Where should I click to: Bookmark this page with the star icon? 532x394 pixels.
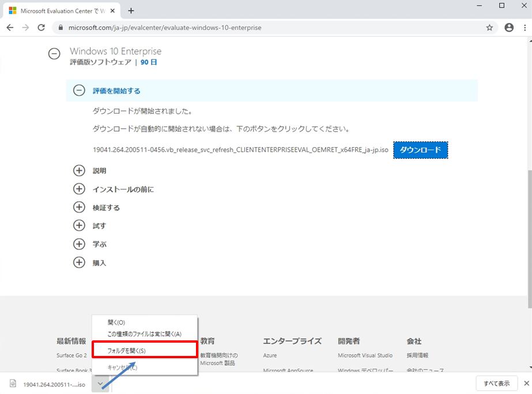[489, 28]
